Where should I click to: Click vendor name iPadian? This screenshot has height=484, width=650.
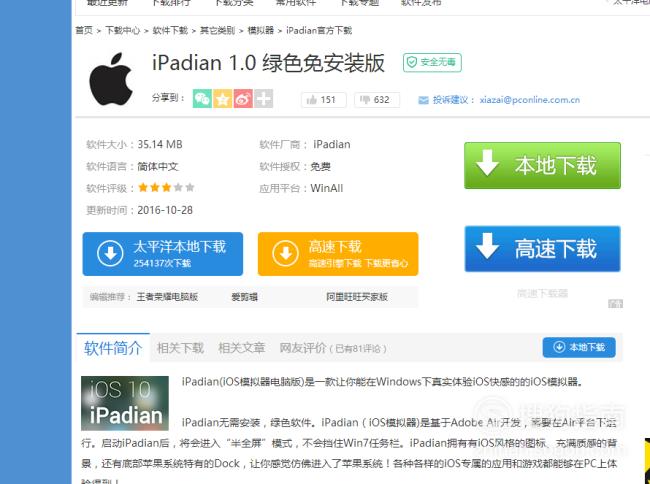tap(332, 144)
